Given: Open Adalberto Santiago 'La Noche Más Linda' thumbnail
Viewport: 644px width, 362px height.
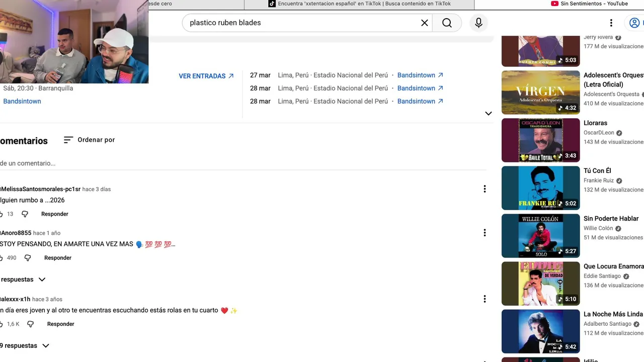Looking at the screenshot, I should pos(540,331).
